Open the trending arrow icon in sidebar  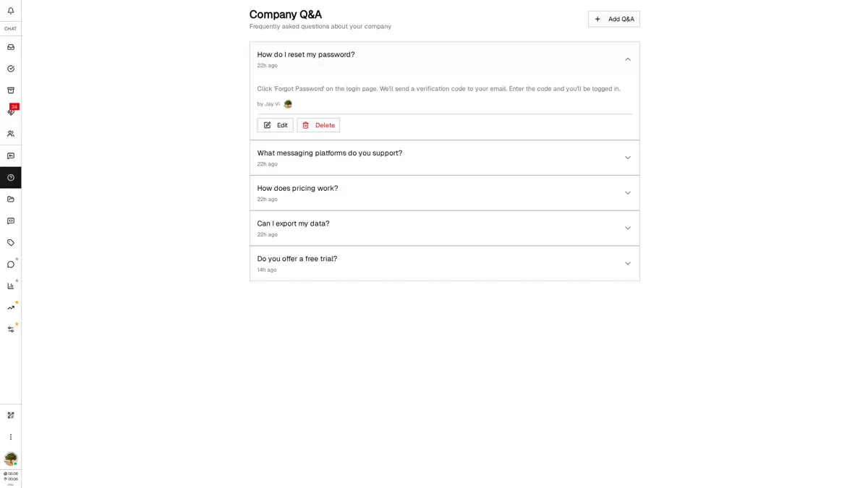coord(11,308)
